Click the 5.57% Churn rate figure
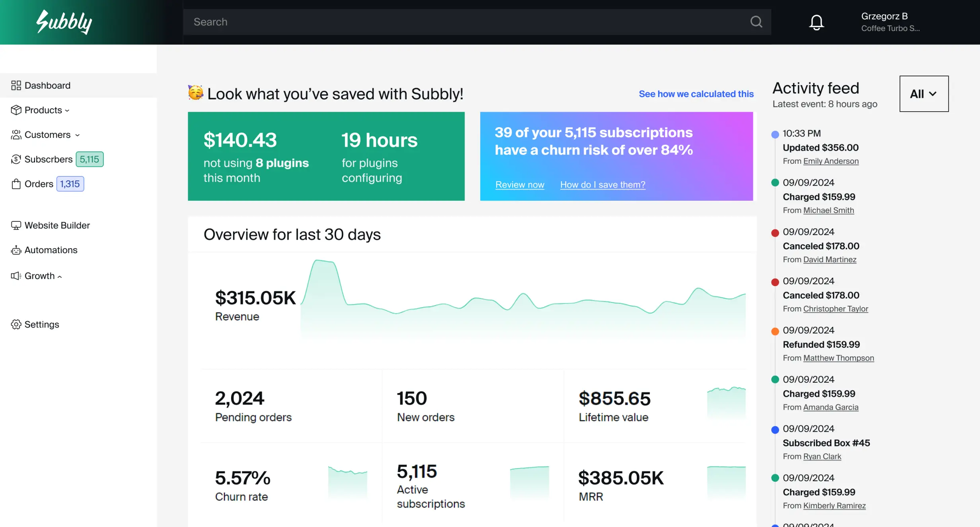 tap(243, 478)
